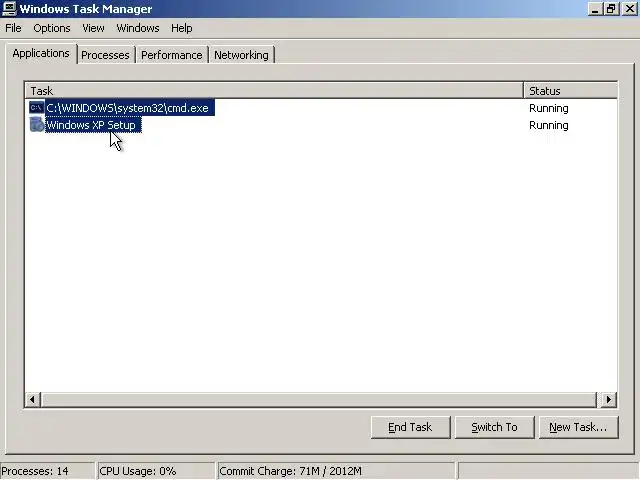
Task: Click the Switch To button
Action: [494, 427]
